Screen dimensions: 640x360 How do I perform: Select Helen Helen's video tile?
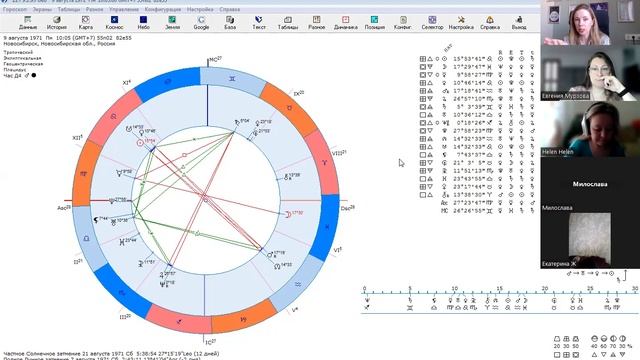(590, 129)
